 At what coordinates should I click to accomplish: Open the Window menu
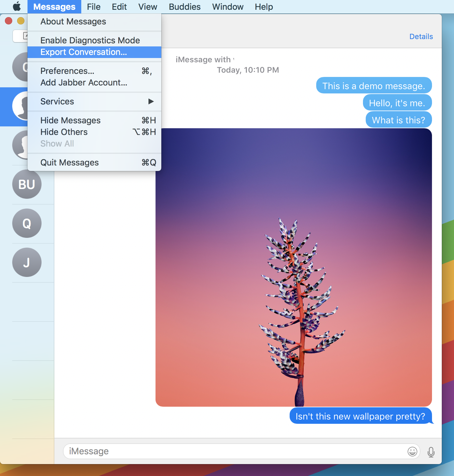(x=228, y=7)
